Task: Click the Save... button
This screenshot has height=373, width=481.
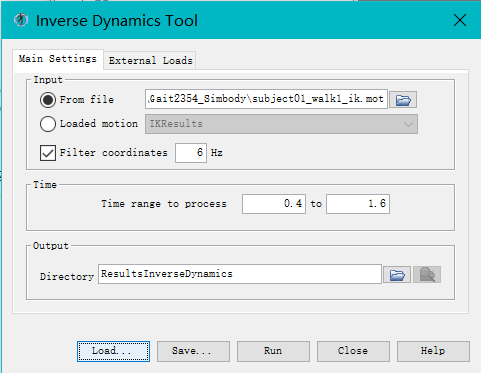Action: [x=193, y=351]
